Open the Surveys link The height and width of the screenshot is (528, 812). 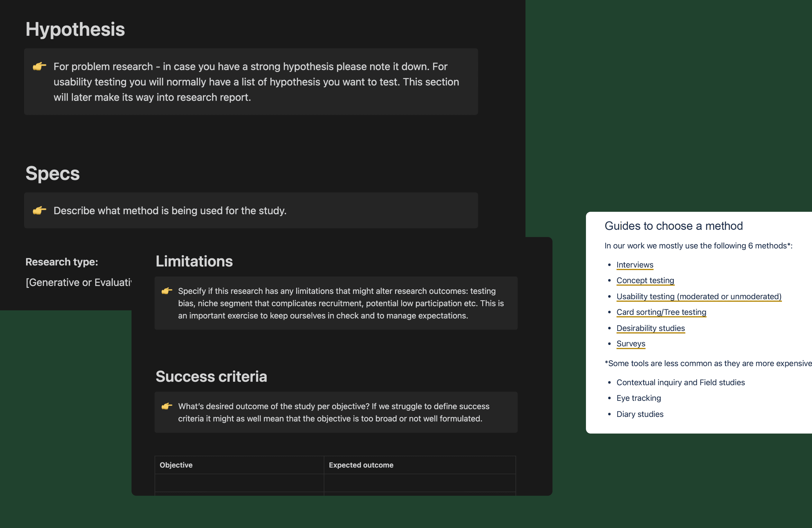pyautogui.click(x=631, y=344)
